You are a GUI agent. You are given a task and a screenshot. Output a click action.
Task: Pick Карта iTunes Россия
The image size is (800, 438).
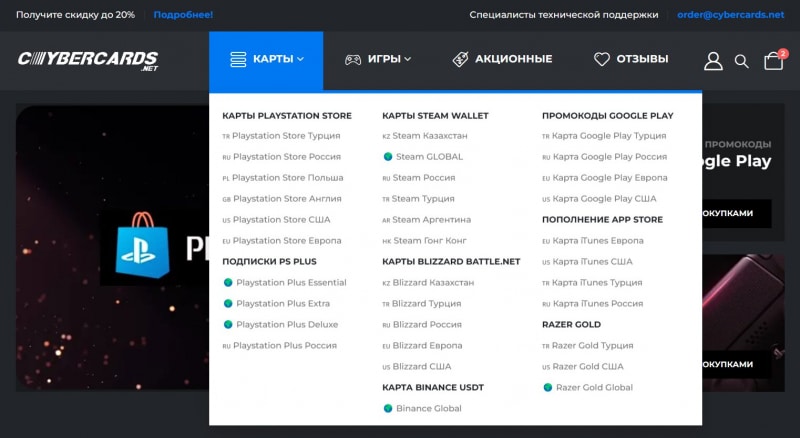[592, 303]
